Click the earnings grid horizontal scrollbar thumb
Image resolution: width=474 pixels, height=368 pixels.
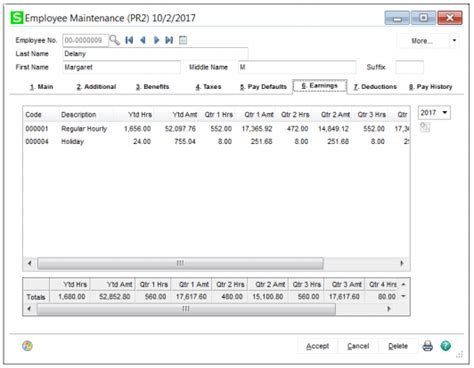point(180,263)
